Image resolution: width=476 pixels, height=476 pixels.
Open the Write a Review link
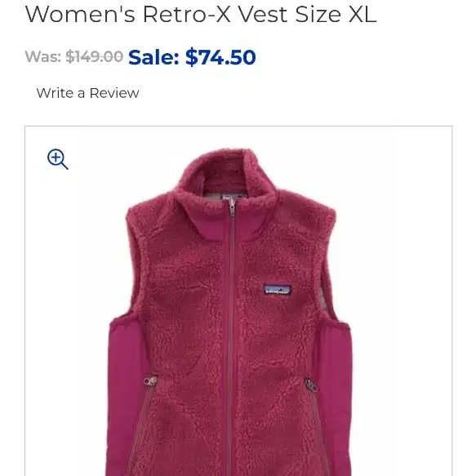pos(87,93)
